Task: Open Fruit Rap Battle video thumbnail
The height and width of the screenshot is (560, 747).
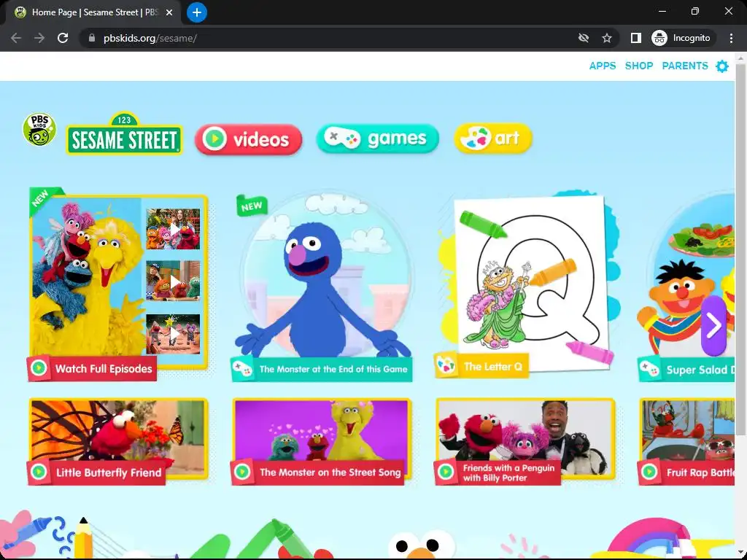Action: [x=687, y=431]
